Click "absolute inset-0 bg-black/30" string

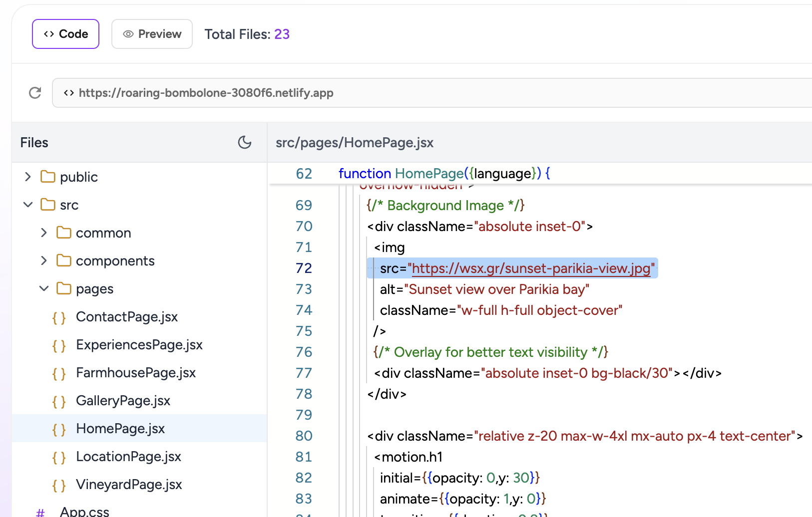point(577,373)
